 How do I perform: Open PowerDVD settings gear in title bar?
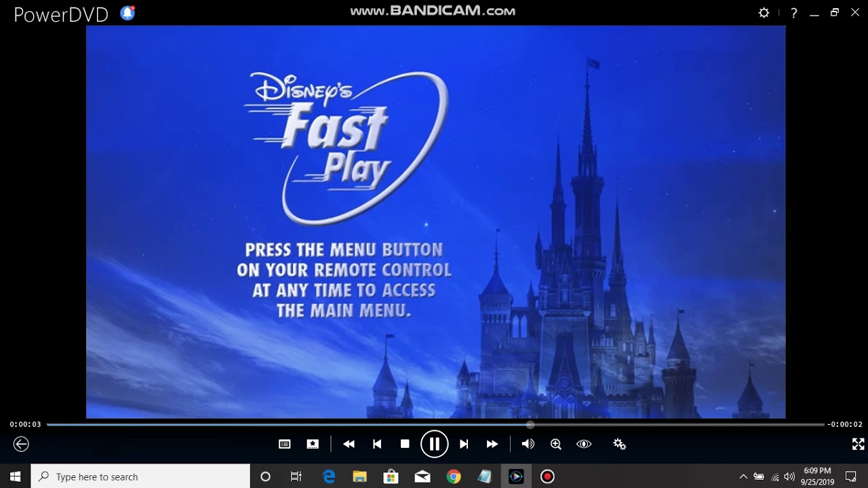pos(764,13)
